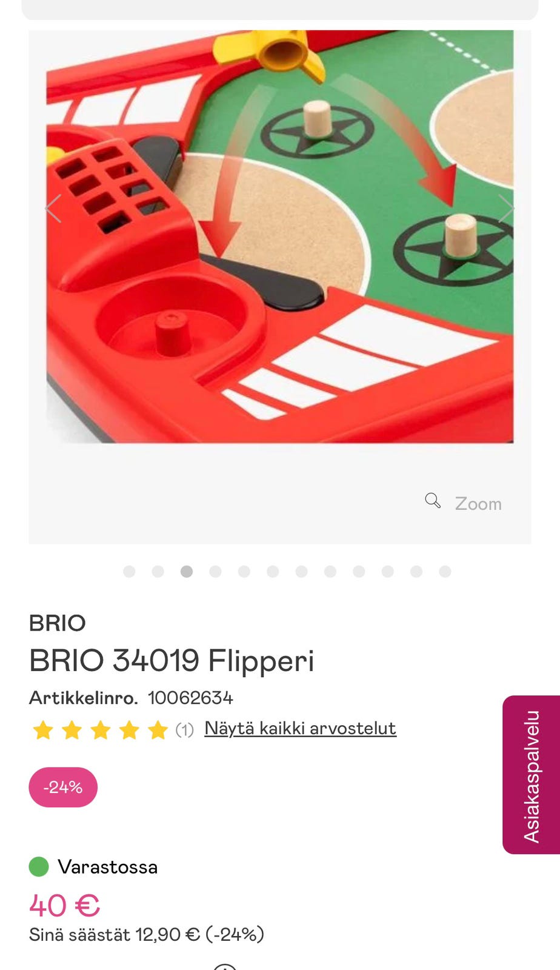Image resolution: width=560 pixels, height=970 pixels.
Task: Jump to the fourth carousel dot
Action: [x=215, y=572]
